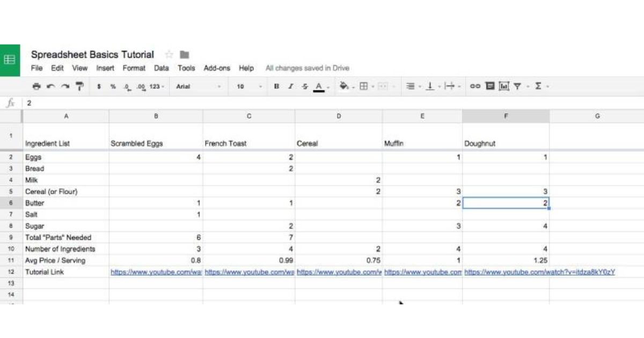This screenshot has height=338, width=644.
Task: Toggle bold formatting
Action: pos(276,86)
